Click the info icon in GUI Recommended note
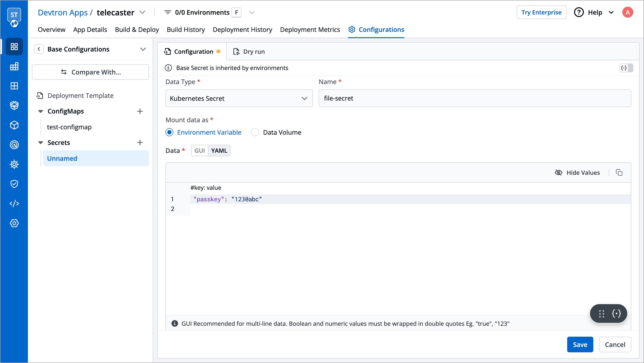 175,323
